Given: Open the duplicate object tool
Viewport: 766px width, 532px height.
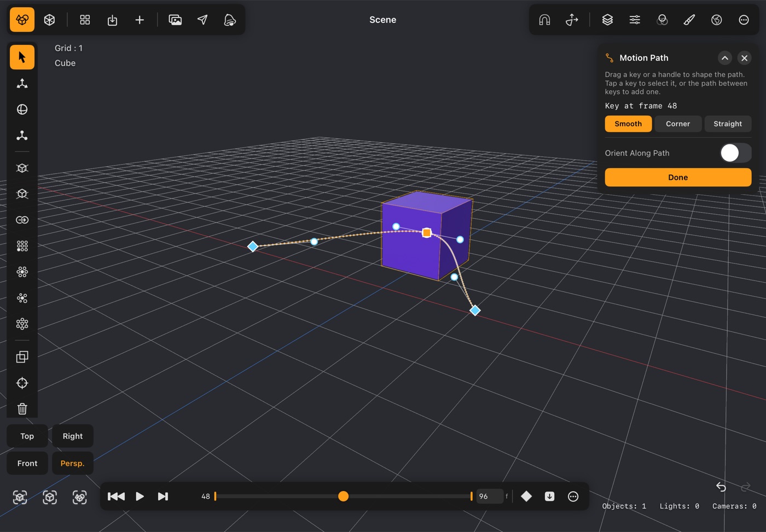Looking at the screenshot, I should (x=22, y=357).
